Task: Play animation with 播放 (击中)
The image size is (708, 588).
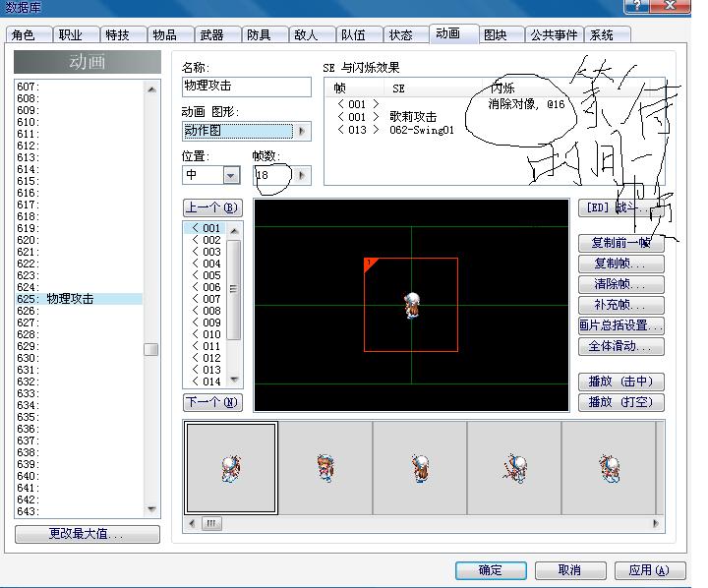Action: pos(620,382)
